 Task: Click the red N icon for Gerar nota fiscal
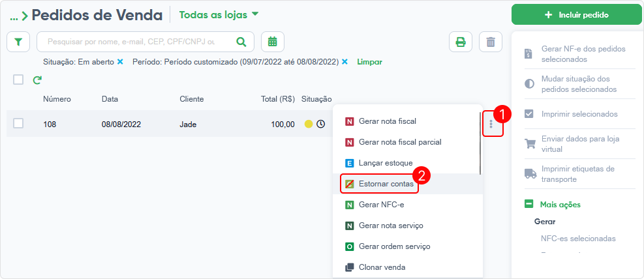point(350,121)
